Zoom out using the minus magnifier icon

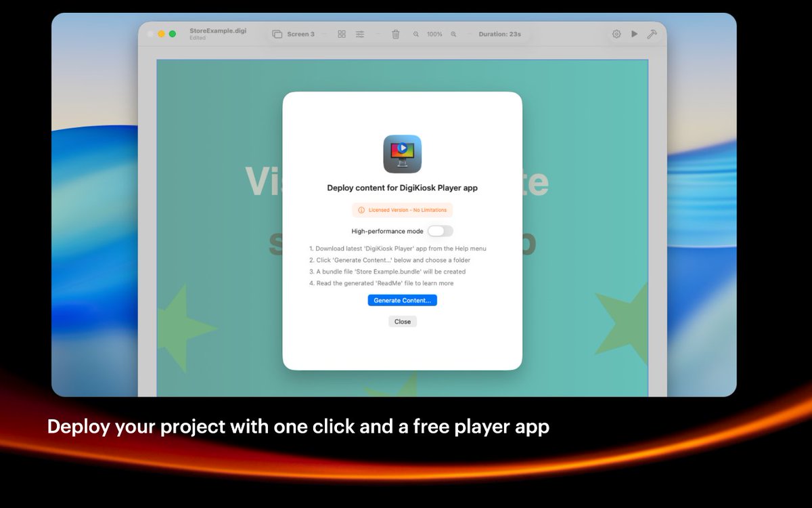coord(415,33)
